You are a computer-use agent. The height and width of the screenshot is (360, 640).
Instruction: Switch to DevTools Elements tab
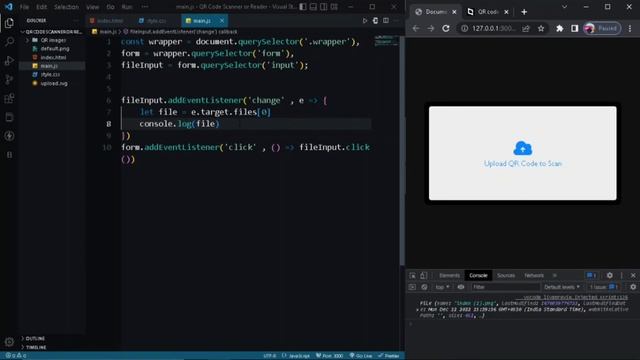point(449,276)
